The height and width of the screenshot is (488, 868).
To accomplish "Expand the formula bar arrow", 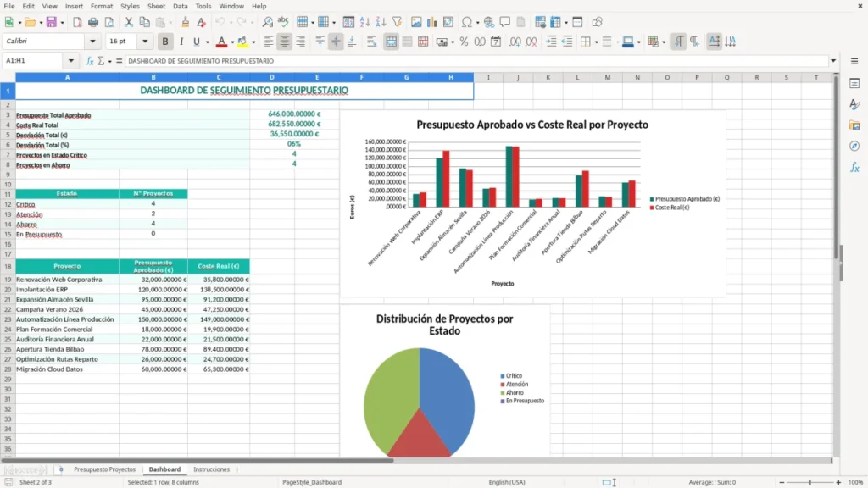I will coord(833,61).
